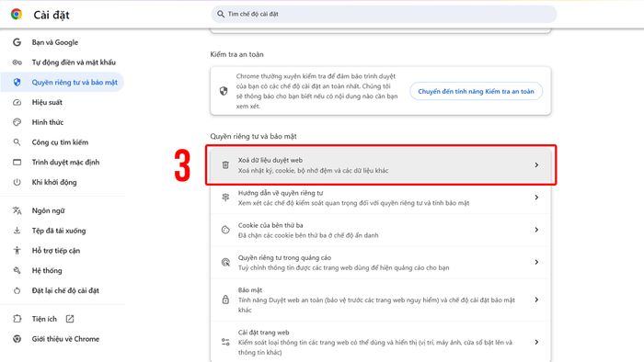
Task: Click the shield icon in safety check card
Action: tap(224, 91)
